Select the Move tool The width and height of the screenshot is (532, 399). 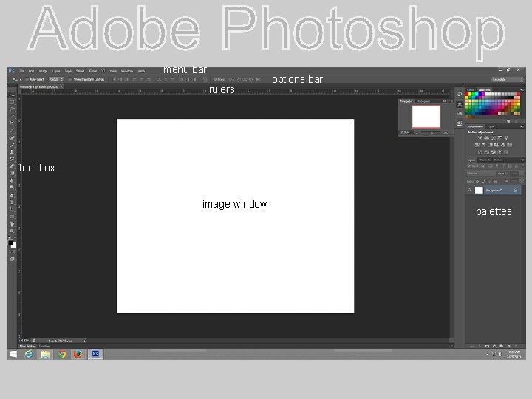(12, 95)
